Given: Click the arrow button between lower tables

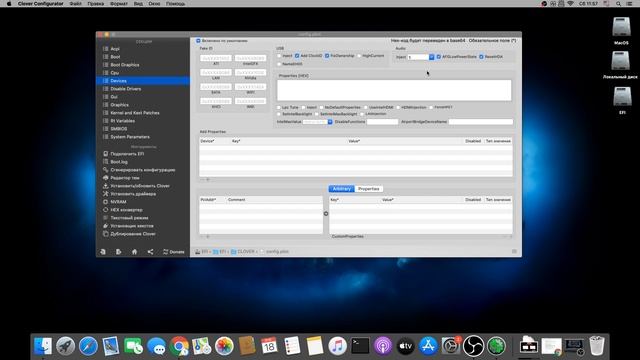Looking at the screenshot, I should point(326,213).
